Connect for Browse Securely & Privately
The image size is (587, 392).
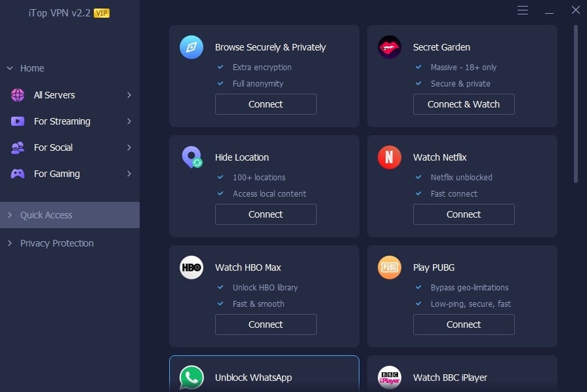tap(266, 104)
